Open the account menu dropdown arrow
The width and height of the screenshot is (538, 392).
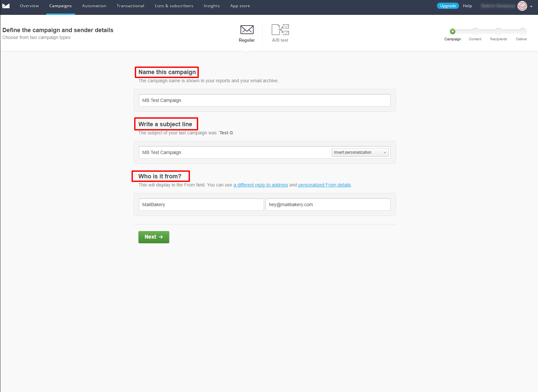pos(531,7)
